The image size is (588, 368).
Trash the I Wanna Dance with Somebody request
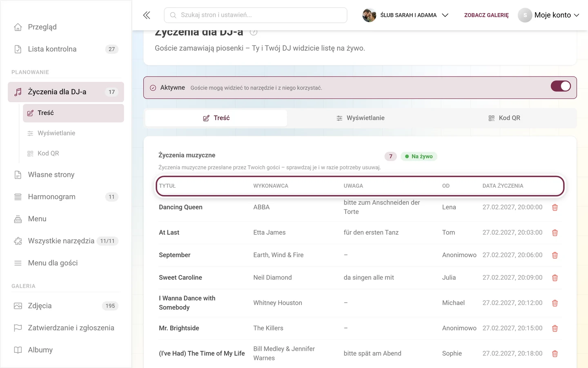[555, 303]
